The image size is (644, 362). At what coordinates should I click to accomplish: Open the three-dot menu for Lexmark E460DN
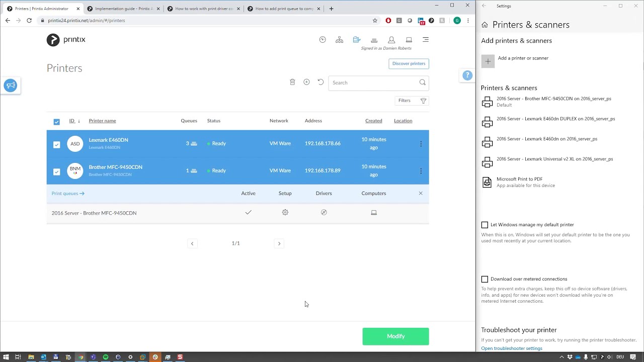(421, 144)
